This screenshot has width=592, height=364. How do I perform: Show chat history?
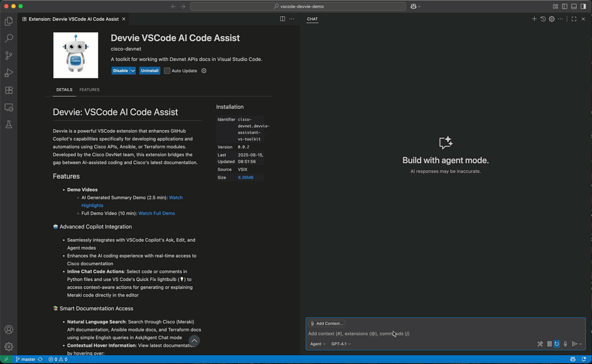[543, 19]
